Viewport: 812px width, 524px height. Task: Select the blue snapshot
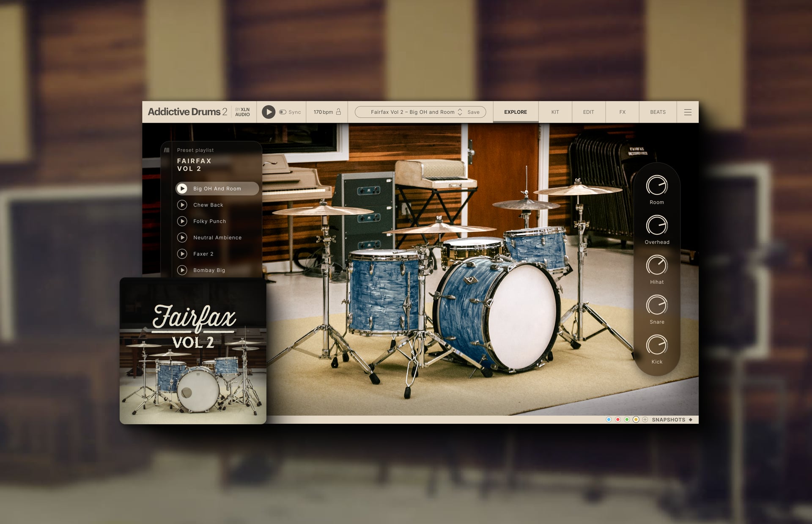609,420
